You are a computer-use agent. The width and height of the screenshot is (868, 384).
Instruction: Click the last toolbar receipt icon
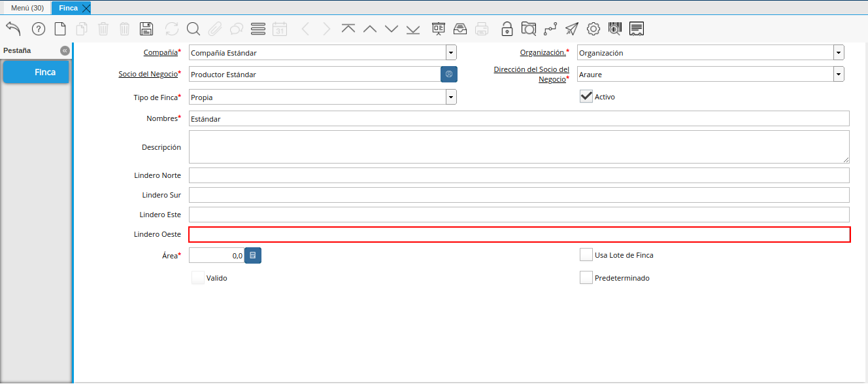pyautogui.click(x=637, y=29)
